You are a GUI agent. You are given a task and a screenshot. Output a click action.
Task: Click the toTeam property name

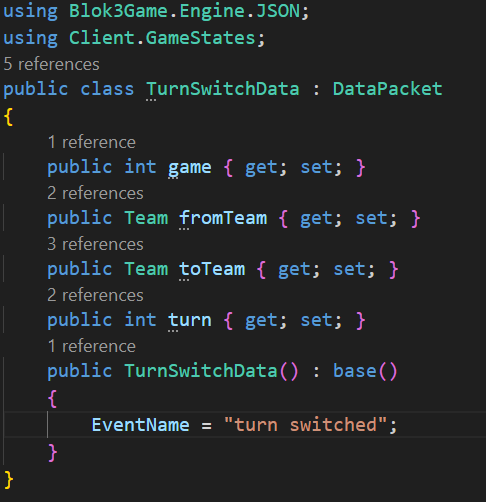[x=212, y=269]
